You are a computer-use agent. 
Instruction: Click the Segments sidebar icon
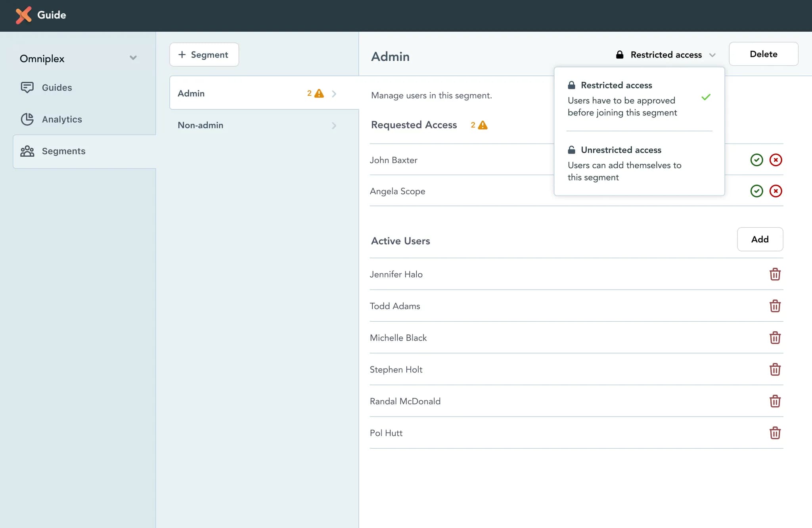[26, 151]
